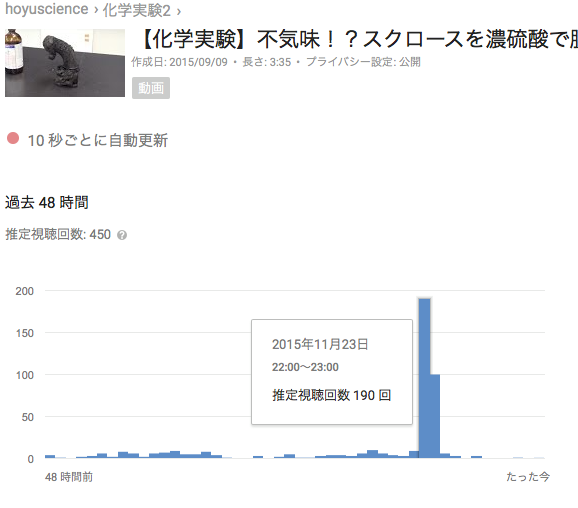The width and height of the screenshot is (578, 508).
Task: Click the tooltip showing 2015年11月23日
Action: click(332, 372)
